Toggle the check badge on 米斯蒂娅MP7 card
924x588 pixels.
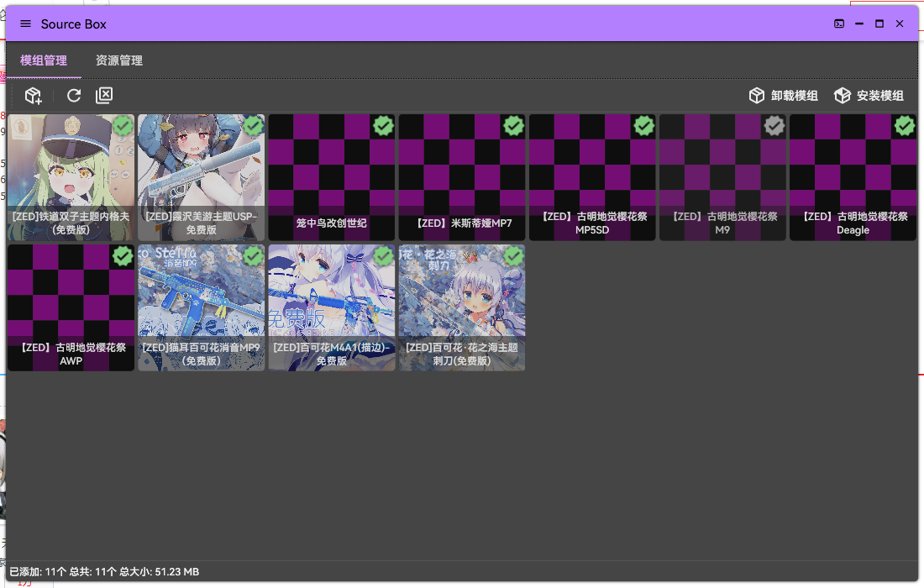pyautogui.click(x=514, y=125)
